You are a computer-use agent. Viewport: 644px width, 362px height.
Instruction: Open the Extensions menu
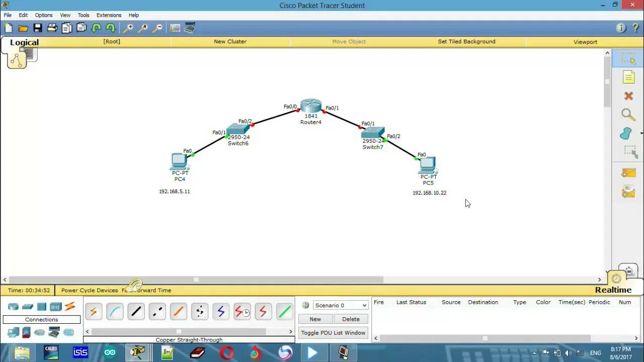point(109,15)
